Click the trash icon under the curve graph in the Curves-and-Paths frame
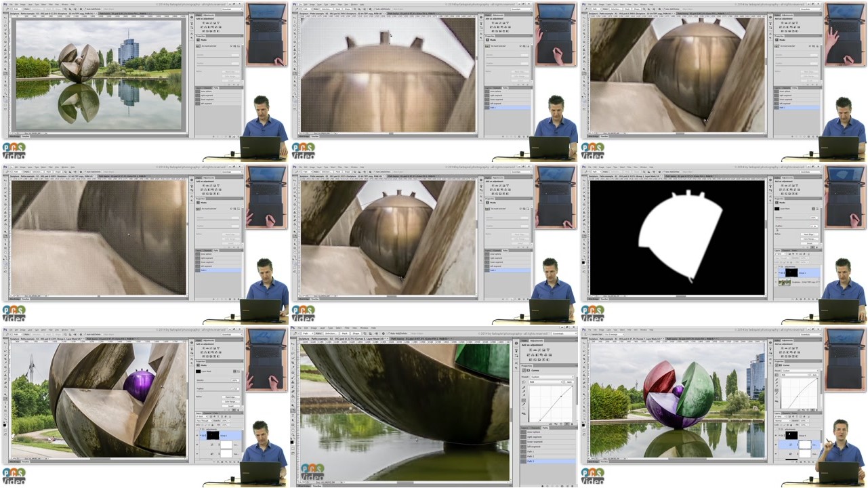The image size is (868, 488). pos(572,424)
